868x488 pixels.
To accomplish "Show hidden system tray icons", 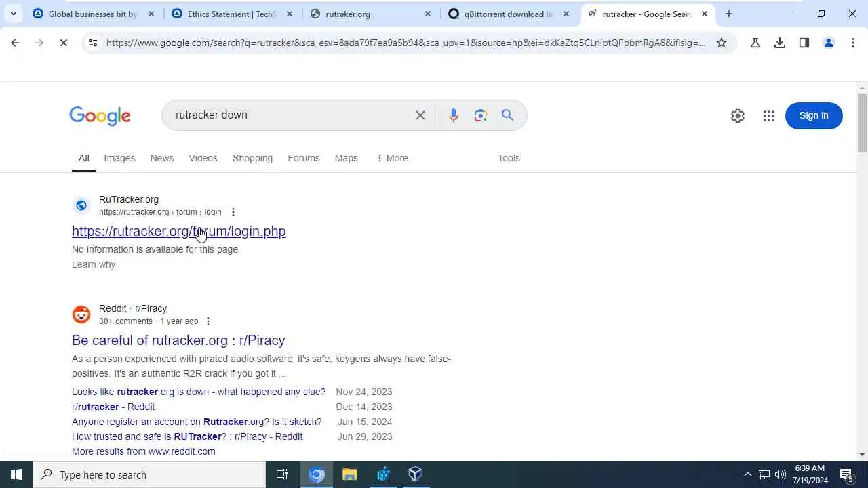I will pyautogui.click(x=748, y=474).
